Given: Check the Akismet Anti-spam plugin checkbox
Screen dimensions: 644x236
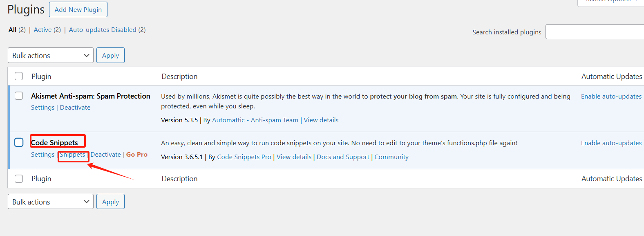Looking at the screenshot, I should [x=19, y=96].
